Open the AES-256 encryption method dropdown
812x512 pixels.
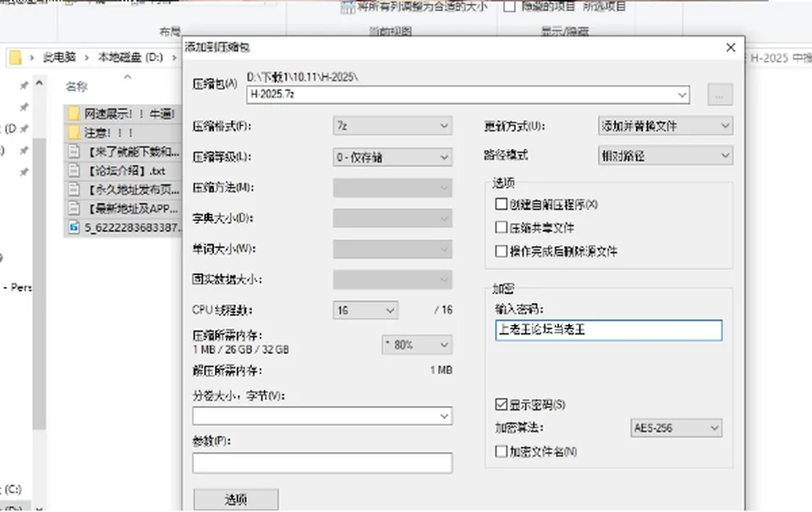[676, 428]
